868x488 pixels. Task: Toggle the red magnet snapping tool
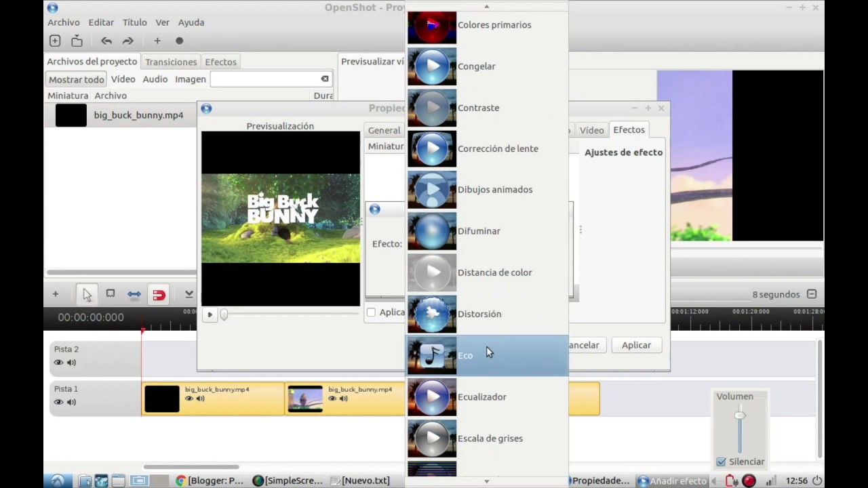(x=159, y=295)
